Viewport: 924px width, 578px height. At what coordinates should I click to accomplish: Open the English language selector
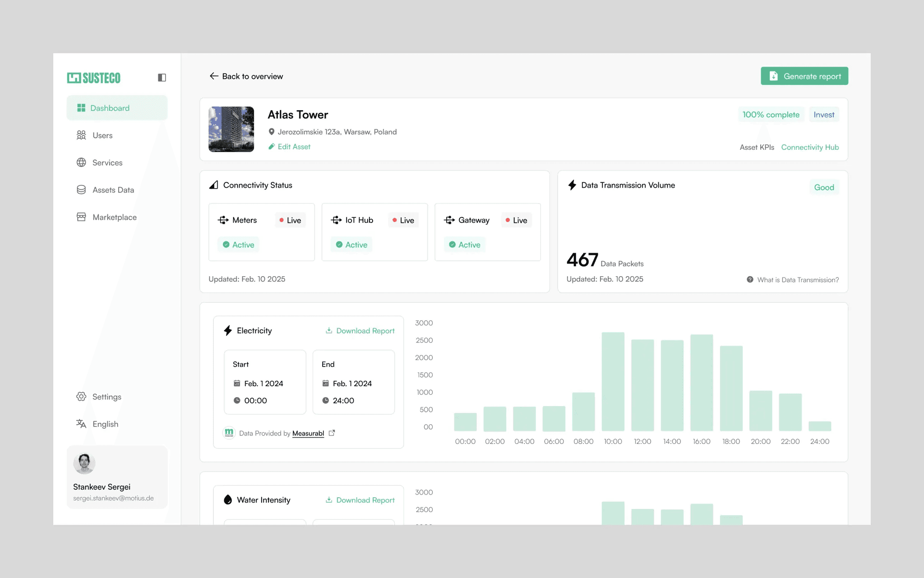tap(105, 424)
